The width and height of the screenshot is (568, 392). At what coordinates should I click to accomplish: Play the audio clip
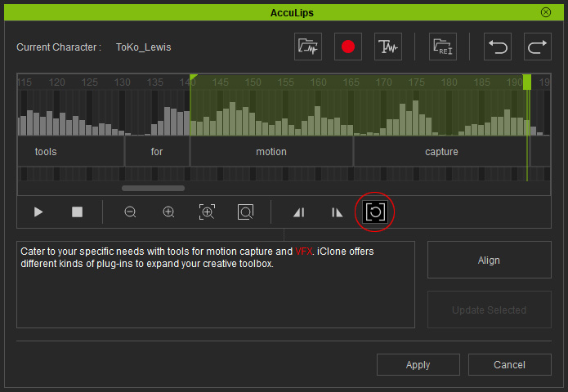click(38, 212)
